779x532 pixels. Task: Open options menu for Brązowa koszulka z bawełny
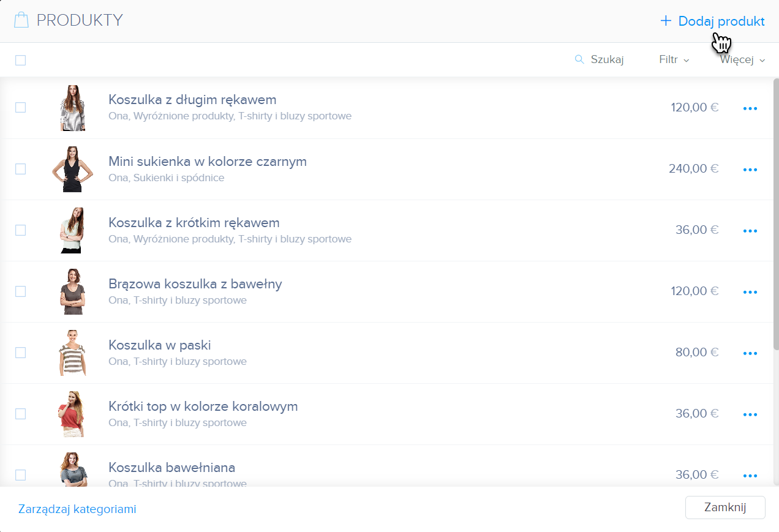pos(750,292)
